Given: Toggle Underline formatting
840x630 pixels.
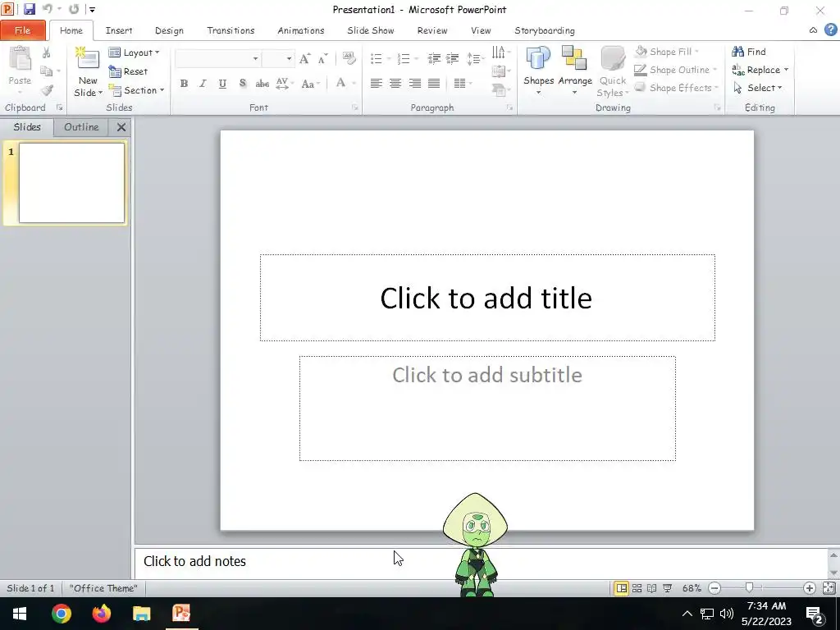Looking at the screenshot, I should click(x=222, y=84).
